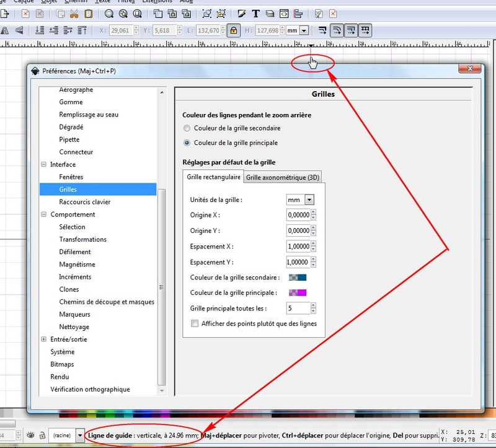
Task: Select Raccourcis clavier in preferences tree
Action: pyautogui.click(x=85, y=202)
